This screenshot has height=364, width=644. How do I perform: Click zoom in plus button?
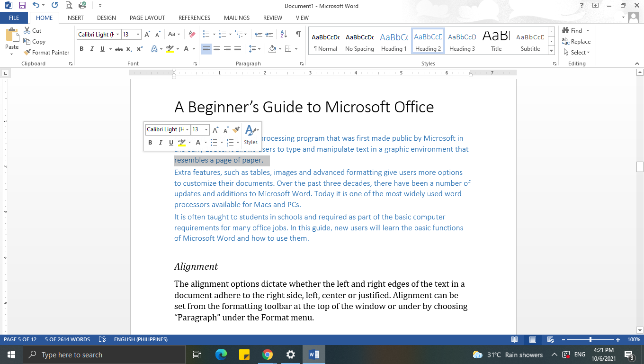click(x=618, y=339)
